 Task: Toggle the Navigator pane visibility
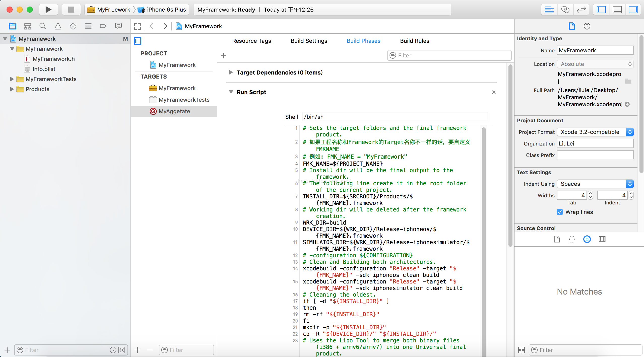(x=601, y=10)
